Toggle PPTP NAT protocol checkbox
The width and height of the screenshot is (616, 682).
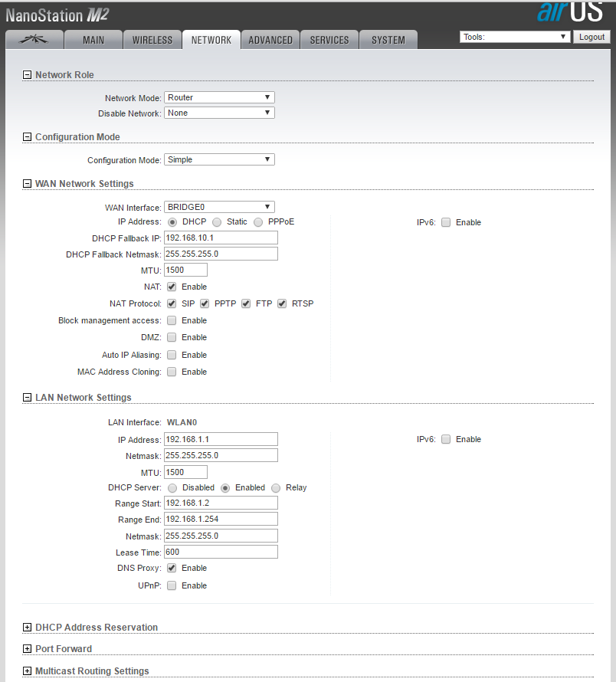click(205, 303)
